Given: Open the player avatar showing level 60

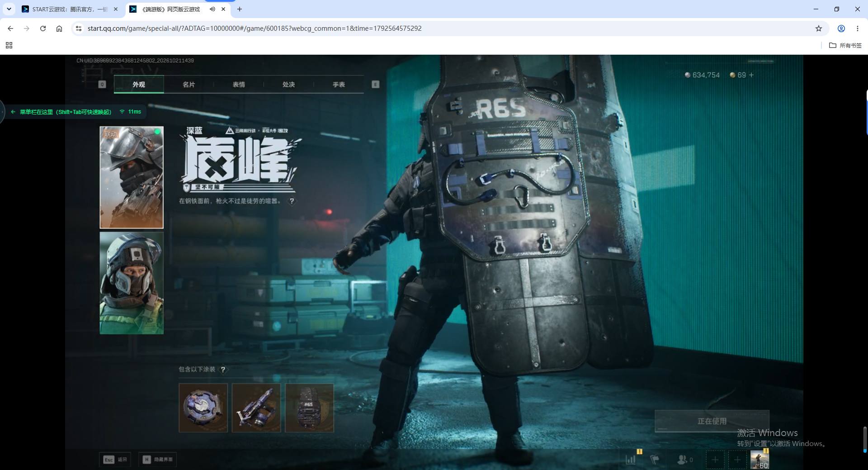Looking at the screenshot, I should click(x=759, y=460).
